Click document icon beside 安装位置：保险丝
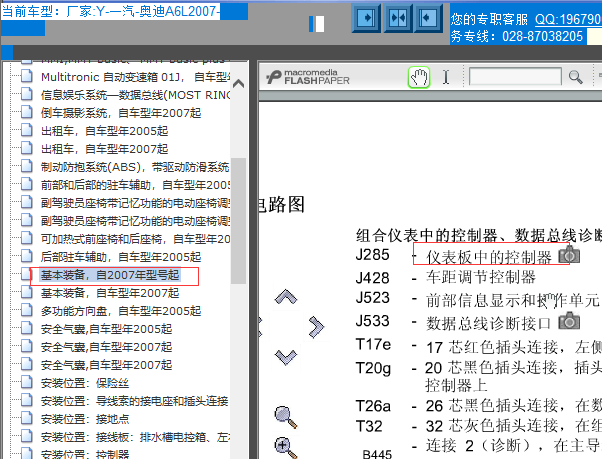This screenshot has height=459, width=602. pyautogui.click(x=26, y=382)
